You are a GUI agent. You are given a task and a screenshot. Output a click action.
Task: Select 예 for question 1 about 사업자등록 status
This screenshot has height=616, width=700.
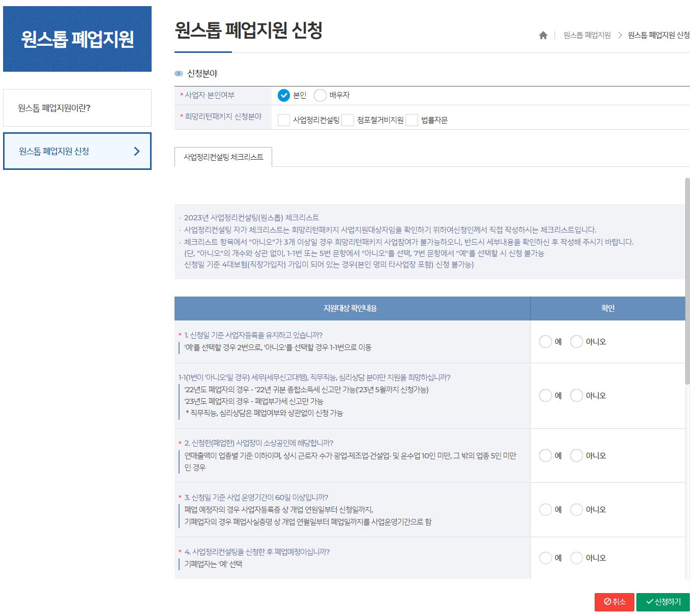pyautogui.click(x=546, y=342)
